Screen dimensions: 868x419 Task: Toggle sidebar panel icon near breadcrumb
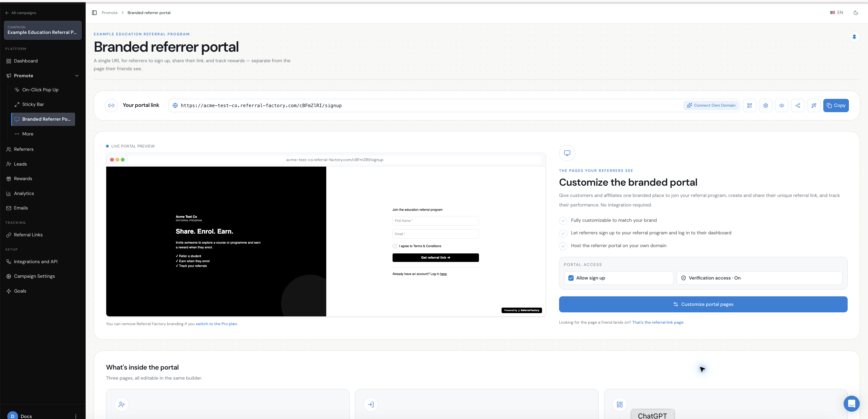[94, 13]
